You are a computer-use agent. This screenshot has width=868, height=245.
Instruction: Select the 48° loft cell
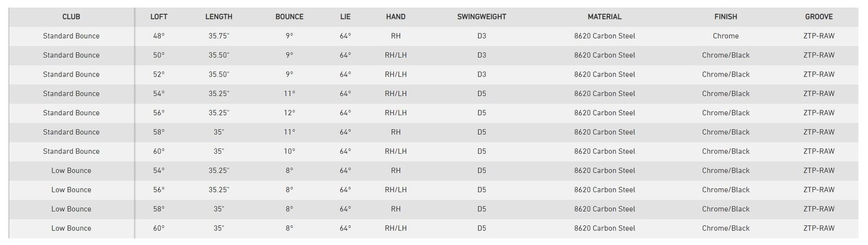tap(159, 36)
